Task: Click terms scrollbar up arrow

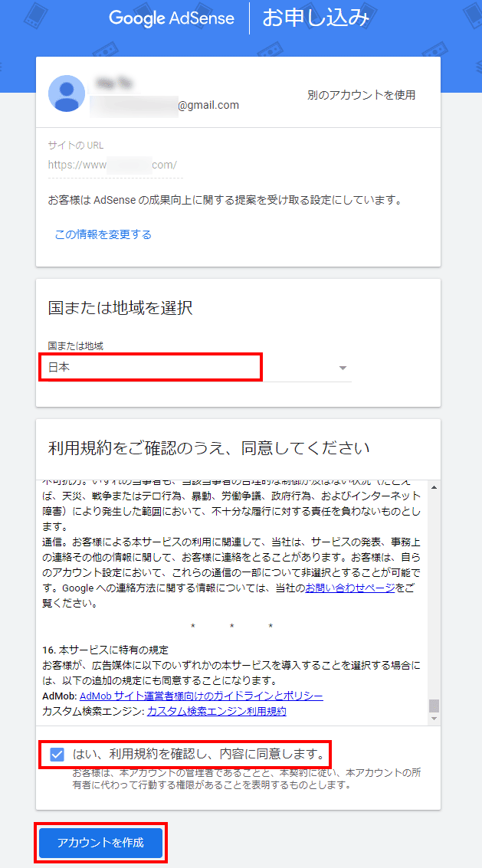Action: (x=434, y=487)
